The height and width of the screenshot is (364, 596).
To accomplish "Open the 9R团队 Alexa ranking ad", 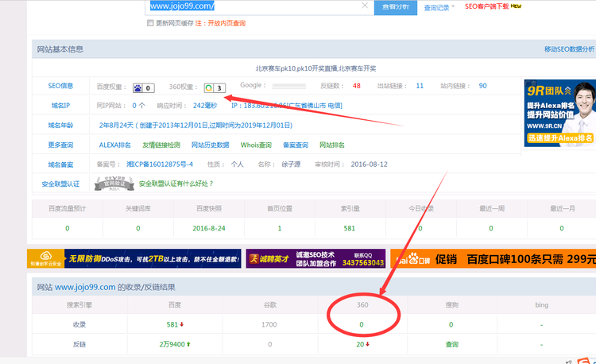I will click(560, 113).
